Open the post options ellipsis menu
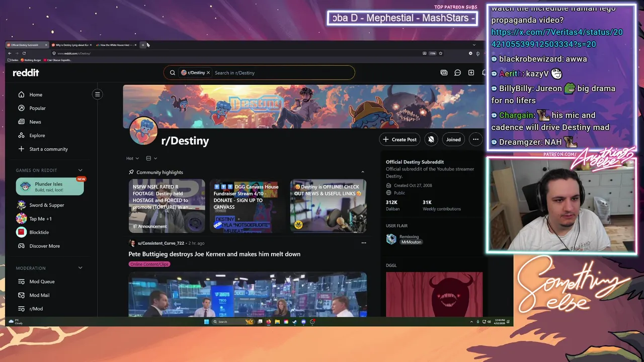The width and height of the screenshot is (644, 362). (364, 243)
